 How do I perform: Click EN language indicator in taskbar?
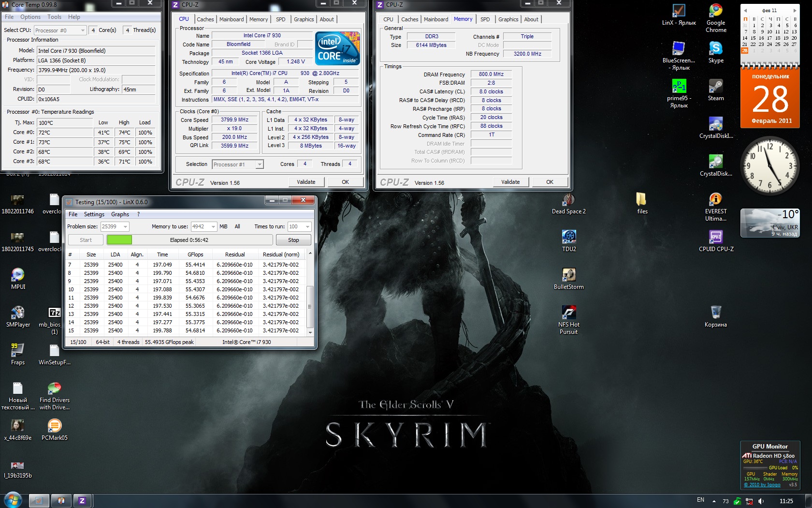700,500
